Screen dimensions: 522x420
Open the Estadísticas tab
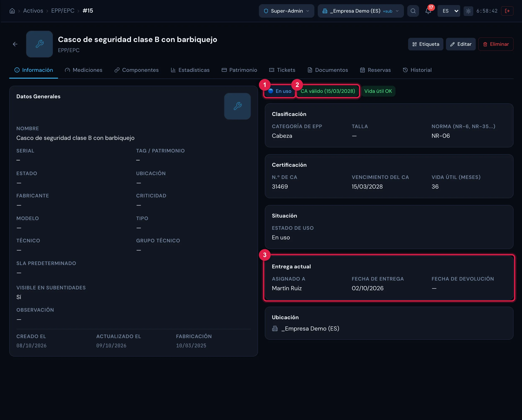(190, 70)
